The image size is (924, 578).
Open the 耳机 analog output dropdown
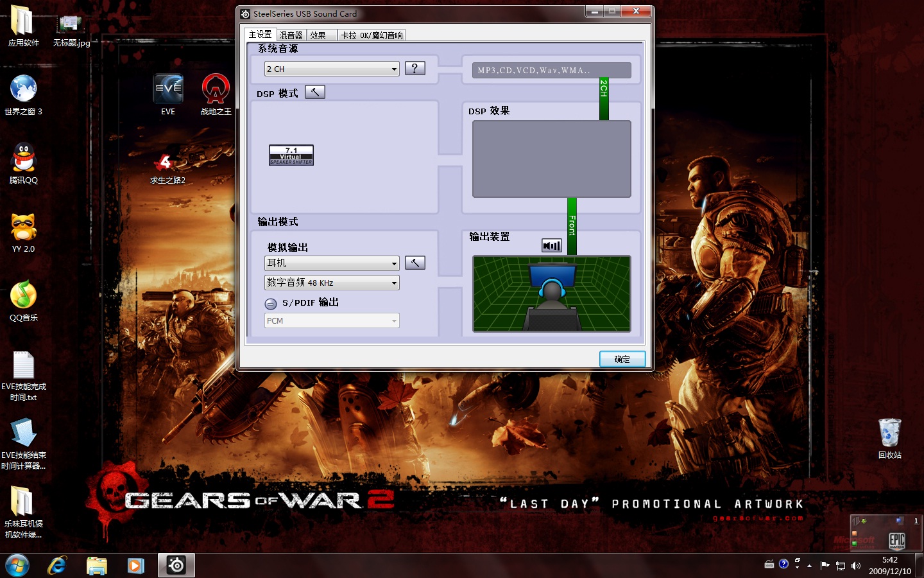coord(332,263)
